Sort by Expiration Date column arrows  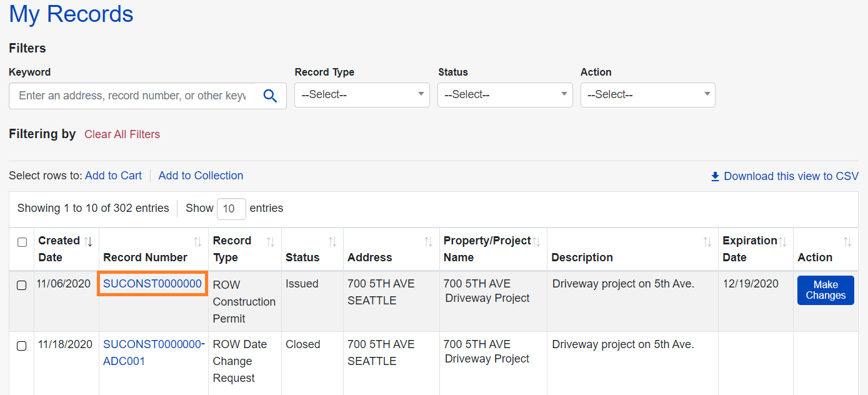click(x=782, y=241)
